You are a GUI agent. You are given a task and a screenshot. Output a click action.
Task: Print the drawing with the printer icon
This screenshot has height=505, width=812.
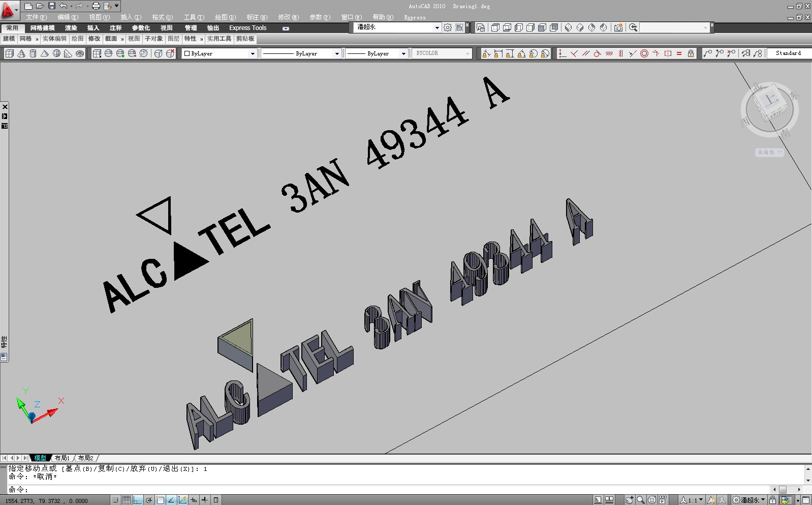point(96,6)
